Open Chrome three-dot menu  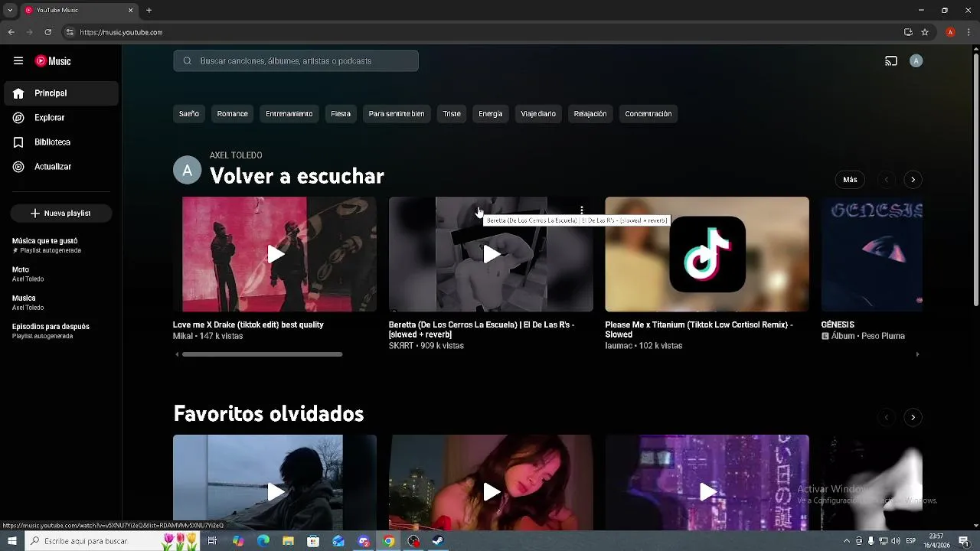click(x=969, y=32)
